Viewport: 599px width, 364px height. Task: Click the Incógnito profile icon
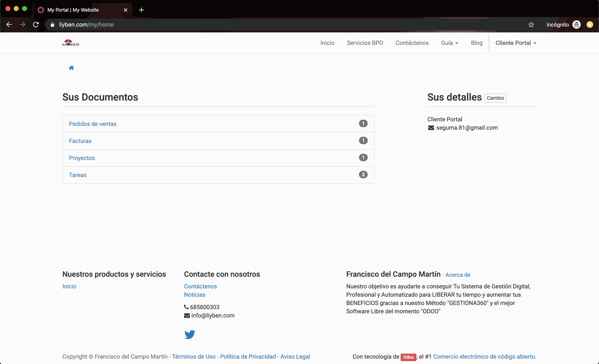click(576, 25)
